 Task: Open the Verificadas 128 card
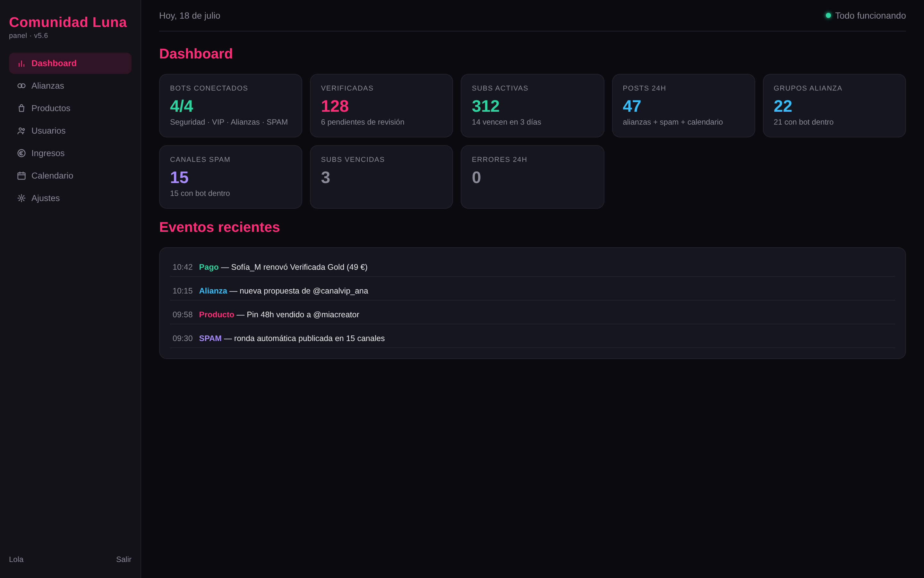click(x=381, y=106)
